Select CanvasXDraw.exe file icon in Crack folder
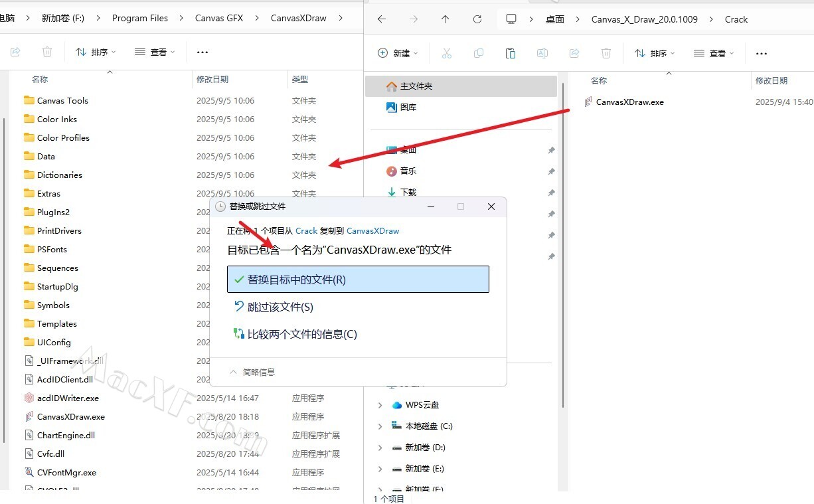814x504 pixels. click(588, 102)
